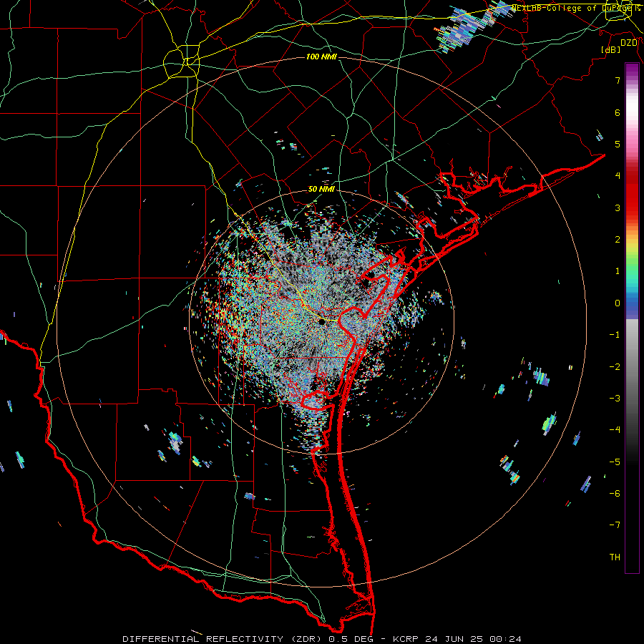Click the "-6" value on the color scale
The width and height of the screenshot is (644, 644).
coord(615,494)
